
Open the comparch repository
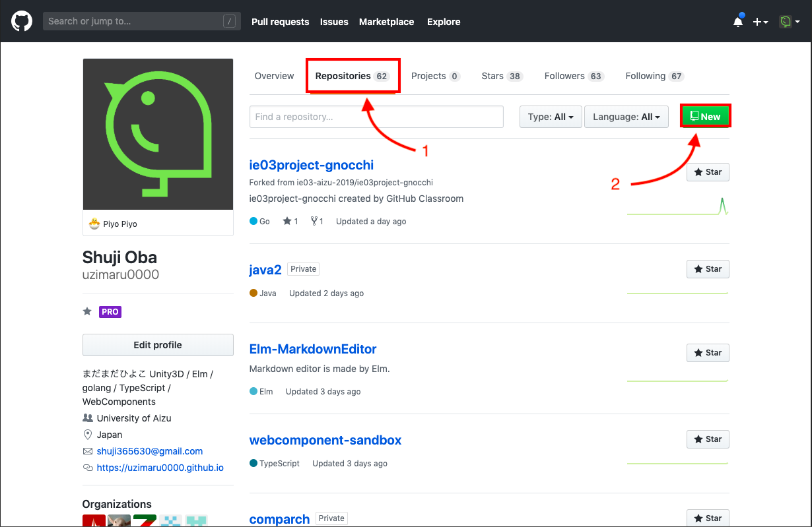(279, 519)
